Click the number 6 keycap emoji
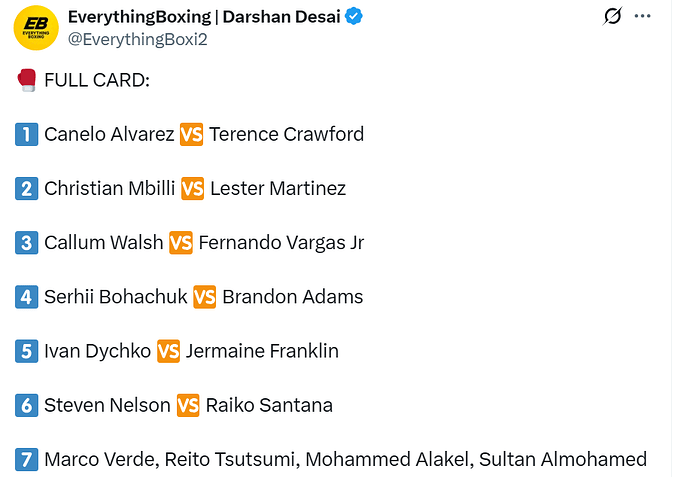This screenshot has height=477, width=690. pyautogui.click(x=27, y=405)
